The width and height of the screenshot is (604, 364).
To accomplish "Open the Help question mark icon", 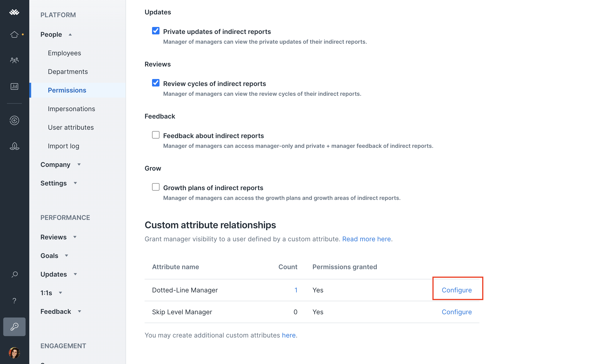I will point(14,301).
